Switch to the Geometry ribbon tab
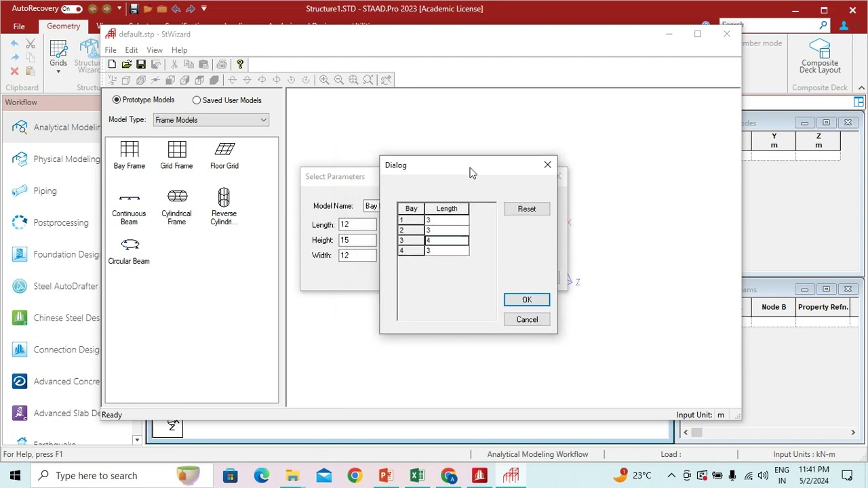868x488 pixels. (x=64, y=26)
